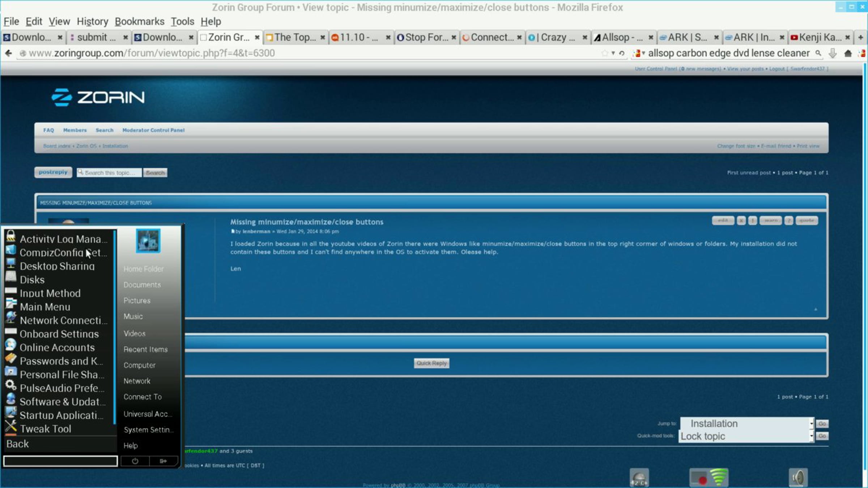Open the Members link

75,130
